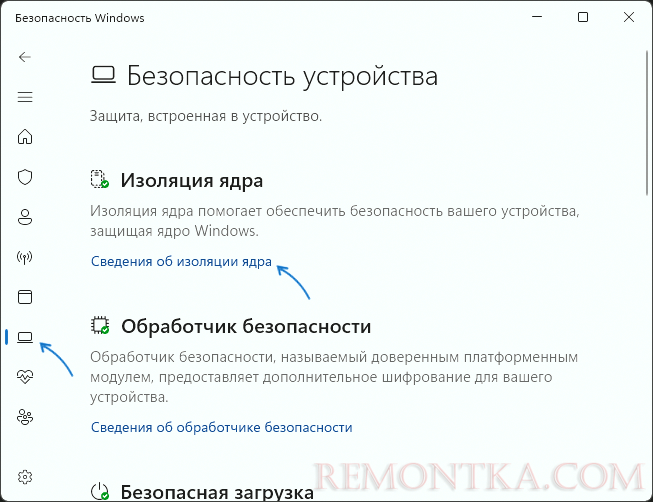
Task: Click the laptop icon beside page title
Action: [103, 75]
